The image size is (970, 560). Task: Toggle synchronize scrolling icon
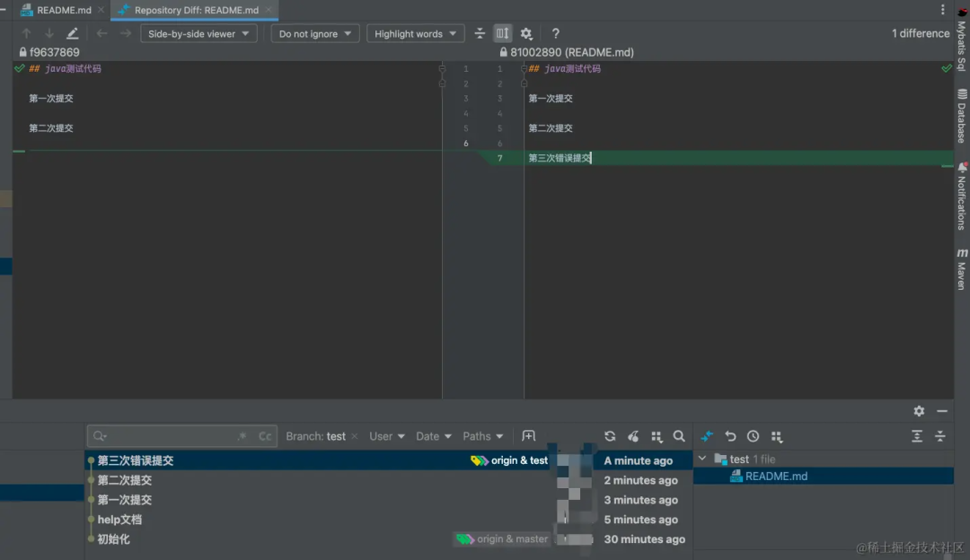pyautogui.click(x=502, y=33)
